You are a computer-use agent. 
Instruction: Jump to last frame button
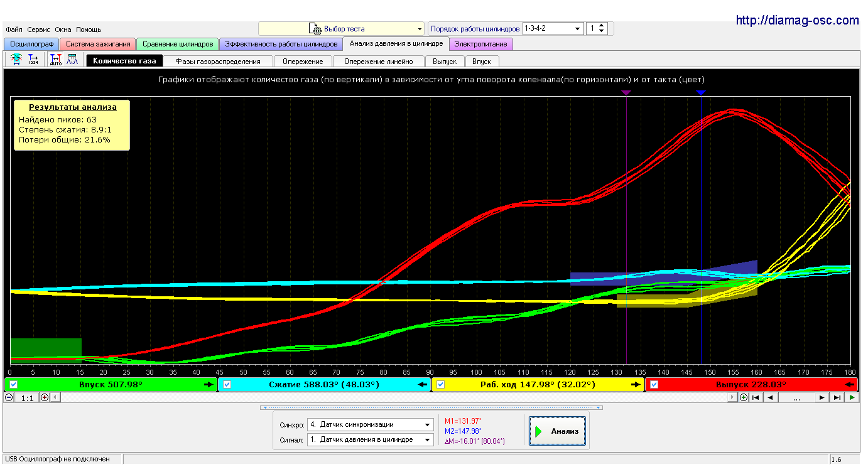[x=837, y=397]
